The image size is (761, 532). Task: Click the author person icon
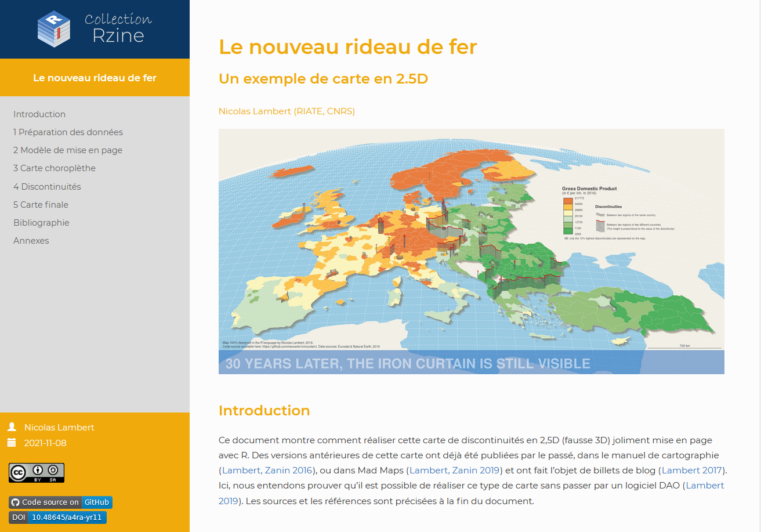pyautogui.click(x=12, y=427)
